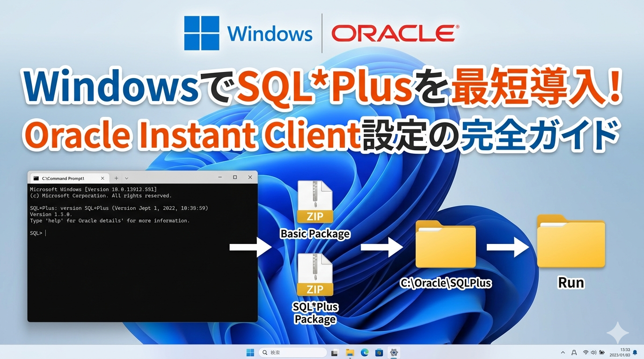
Task: Click the Basic Package ZIP file icon
Action: click(315, 201)
